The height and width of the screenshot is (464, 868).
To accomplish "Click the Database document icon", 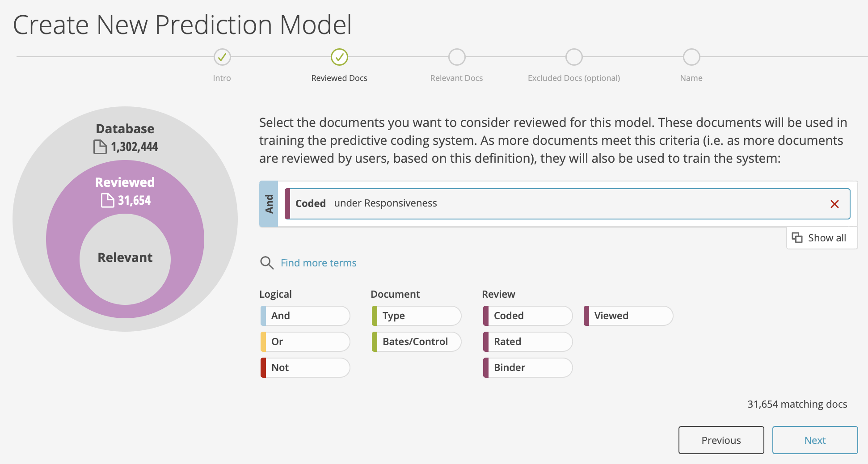I will click(100, 147).
